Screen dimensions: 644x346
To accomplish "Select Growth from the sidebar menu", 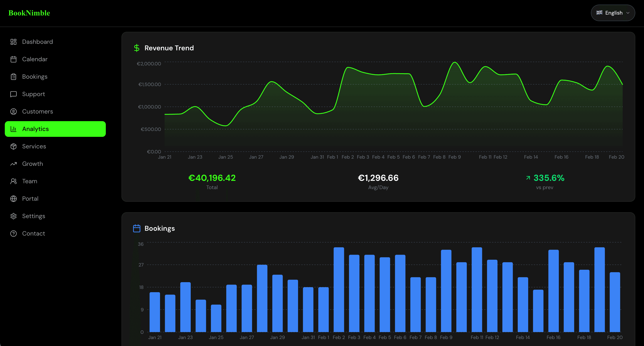I will pos(32,164).
